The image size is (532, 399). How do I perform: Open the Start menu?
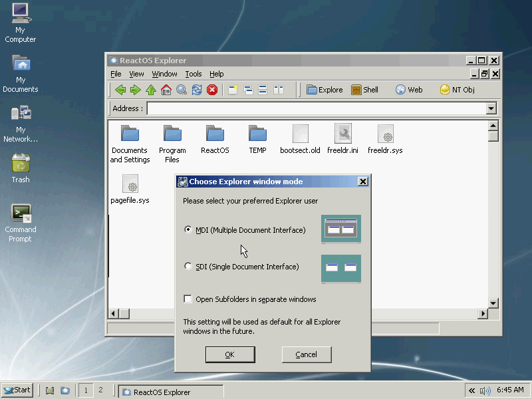(17, 390)
